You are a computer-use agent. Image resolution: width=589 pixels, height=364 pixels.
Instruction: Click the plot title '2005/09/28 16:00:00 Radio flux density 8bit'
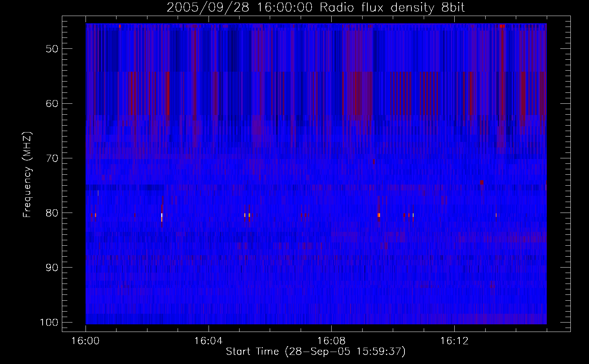pyautogui.click(x=316, y=7)
